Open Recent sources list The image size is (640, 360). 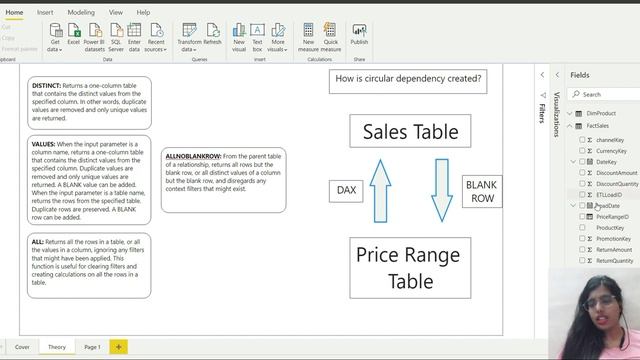pyautogui.click(x=156, y=38)
